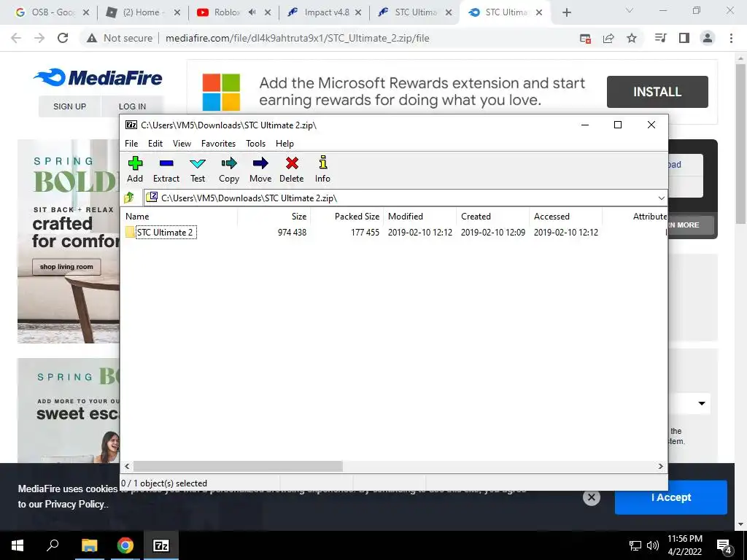Open the File menu in 7-Zip
Screen dimensions: 747x560
click(131, 144)
